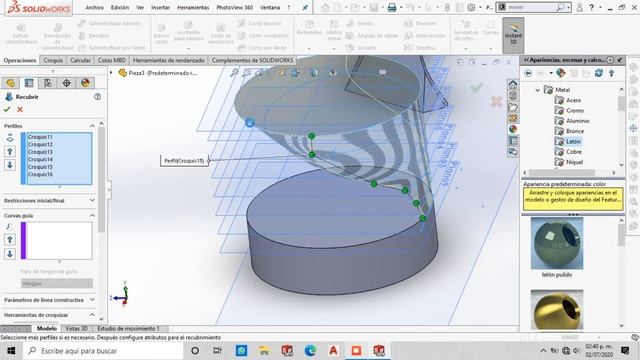Open Windows Start menu
This screenshot has height=360, width=640.
click(x=11, y=351)
